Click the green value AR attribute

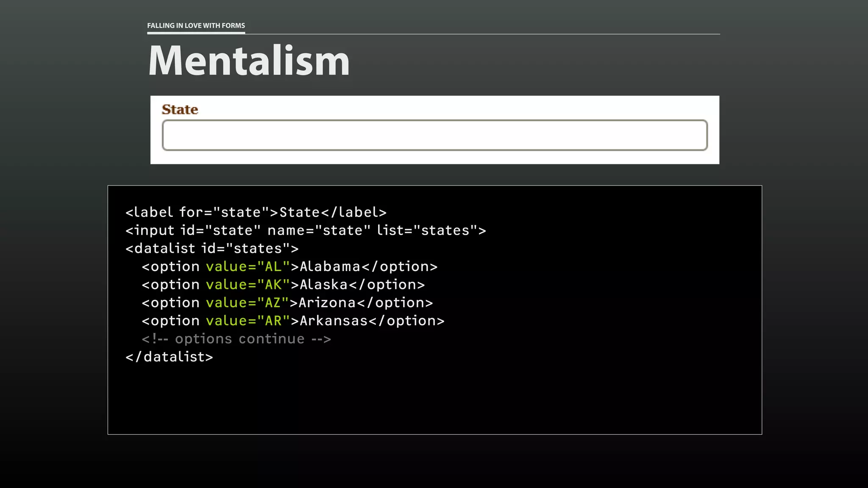(x=248, y=321)
